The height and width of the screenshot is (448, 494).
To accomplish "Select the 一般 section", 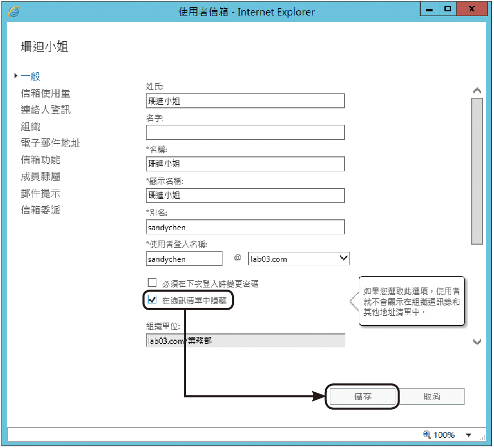I will (30, 76).
